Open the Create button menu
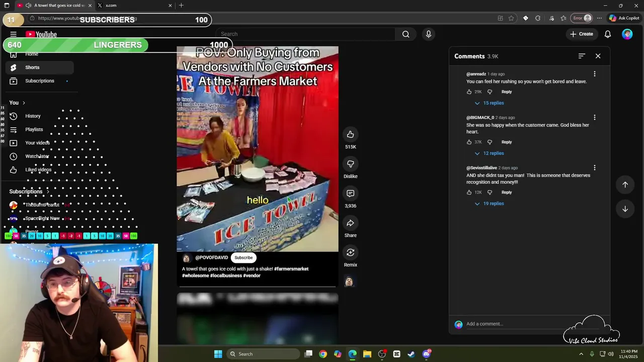Screen dimensions: 644x362 click(582, 34)
